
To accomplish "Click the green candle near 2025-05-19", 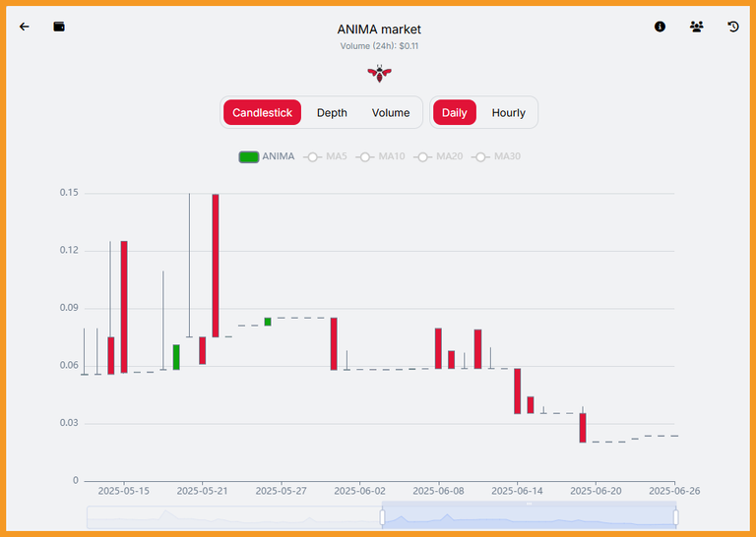I will pyautogui.click(x=176, y=357).
